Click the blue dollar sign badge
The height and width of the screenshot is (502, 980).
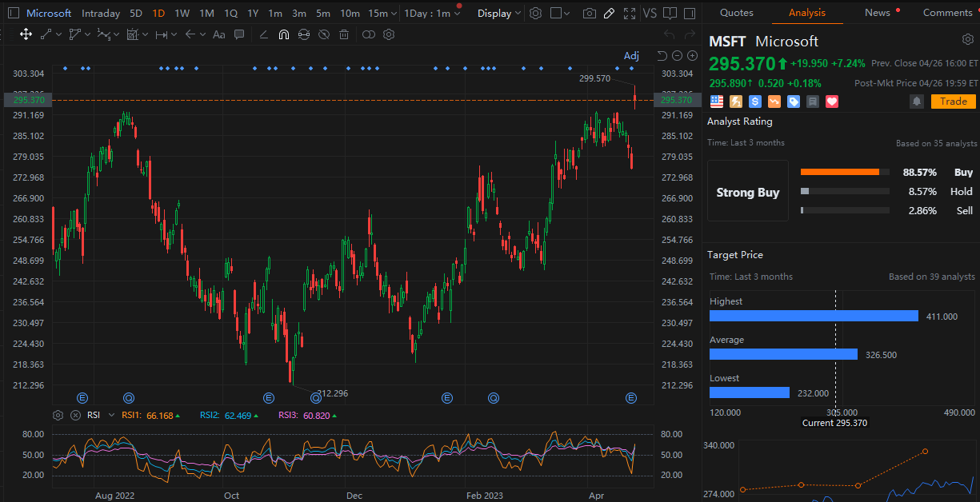pyautogui.click(x=755, y=102)
